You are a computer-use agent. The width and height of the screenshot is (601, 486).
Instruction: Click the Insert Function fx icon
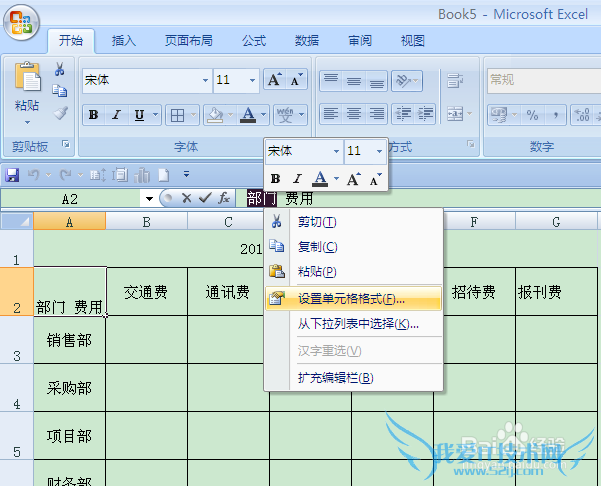[225, 198]
